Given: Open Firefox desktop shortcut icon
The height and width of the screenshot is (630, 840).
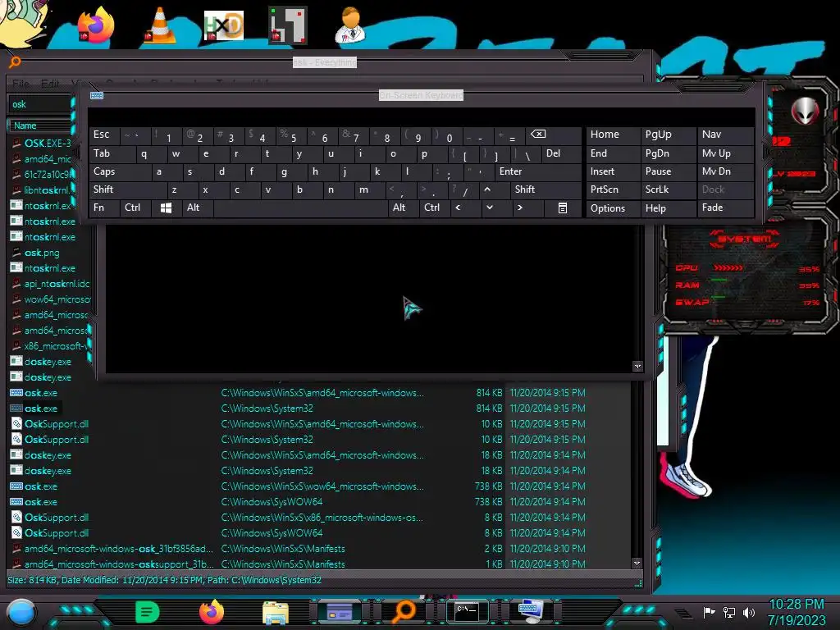Looking at the screenshot, I should click(x=96, y=25).
